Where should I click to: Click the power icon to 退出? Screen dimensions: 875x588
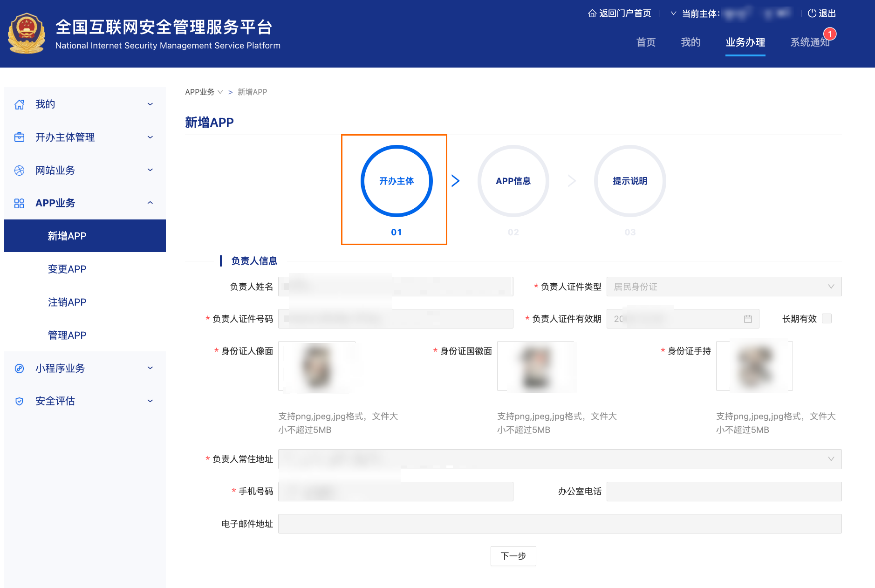[811, 13]
